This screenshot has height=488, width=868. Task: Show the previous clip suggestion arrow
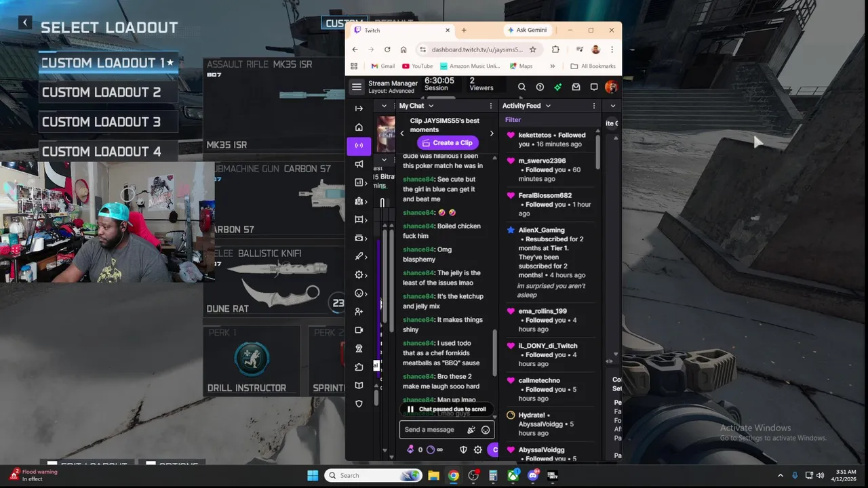coord(401,134)
